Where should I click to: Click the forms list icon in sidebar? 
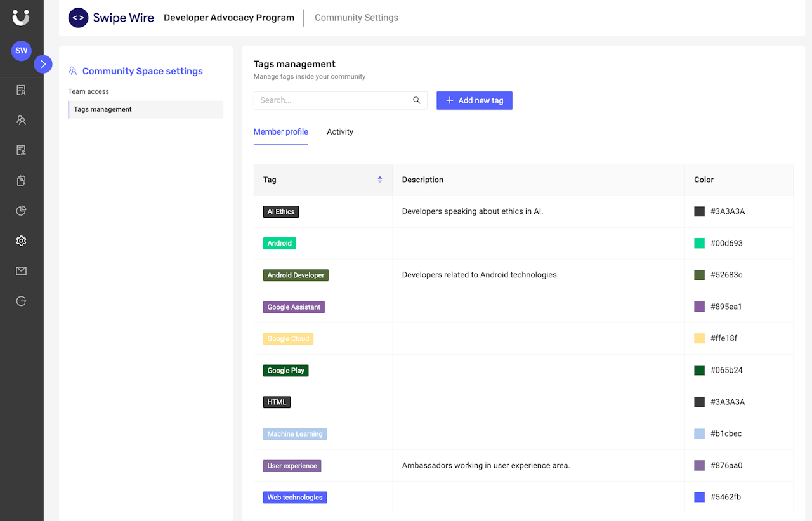[21, 150]
